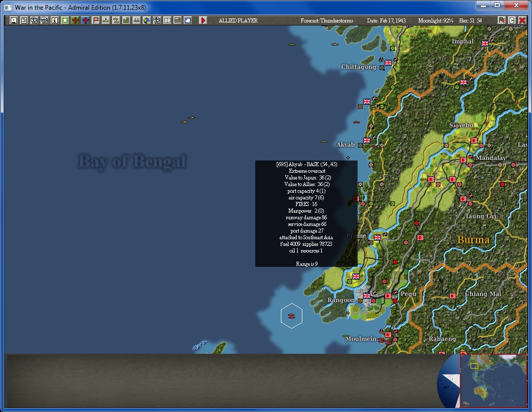Click the double yellow ships toolbar icon
The height and width of the screenshot is (412, 532).
click(x=116, y=20)
